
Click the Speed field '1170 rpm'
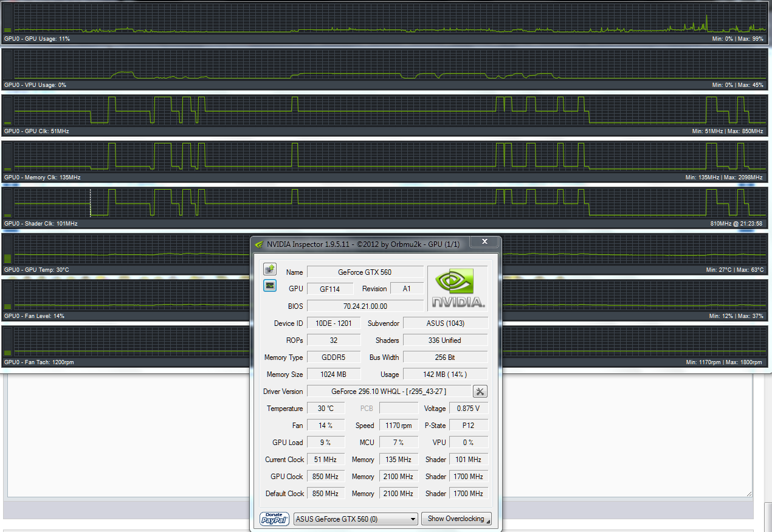coord(399,426)
